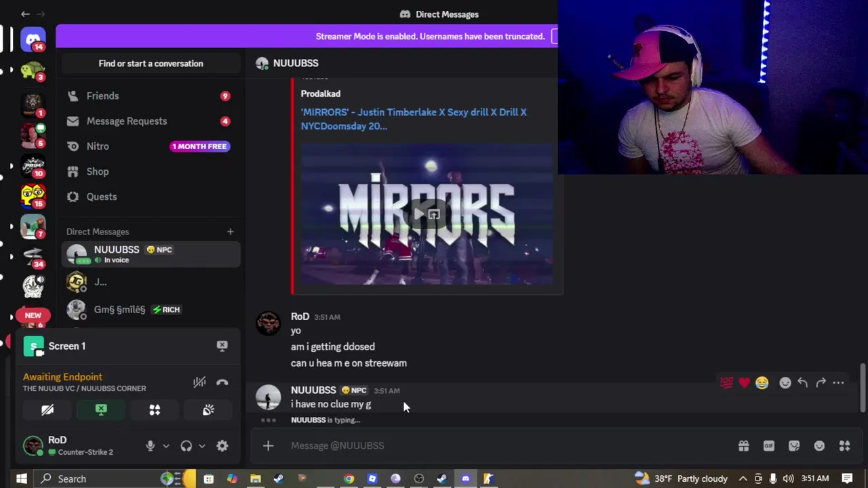This screenshot has height=488, width=868.
Task: Click Find or start a conversation
Action: click(151, 63)
